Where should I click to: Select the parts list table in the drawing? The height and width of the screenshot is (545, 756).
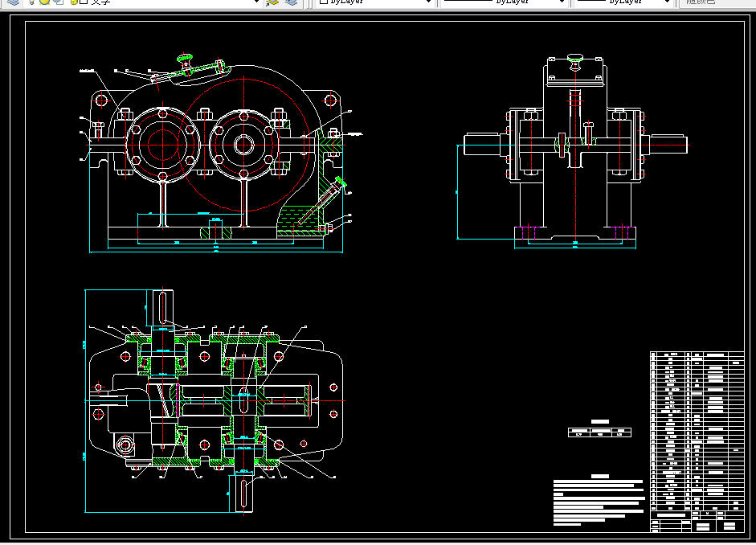click(697, 441)
